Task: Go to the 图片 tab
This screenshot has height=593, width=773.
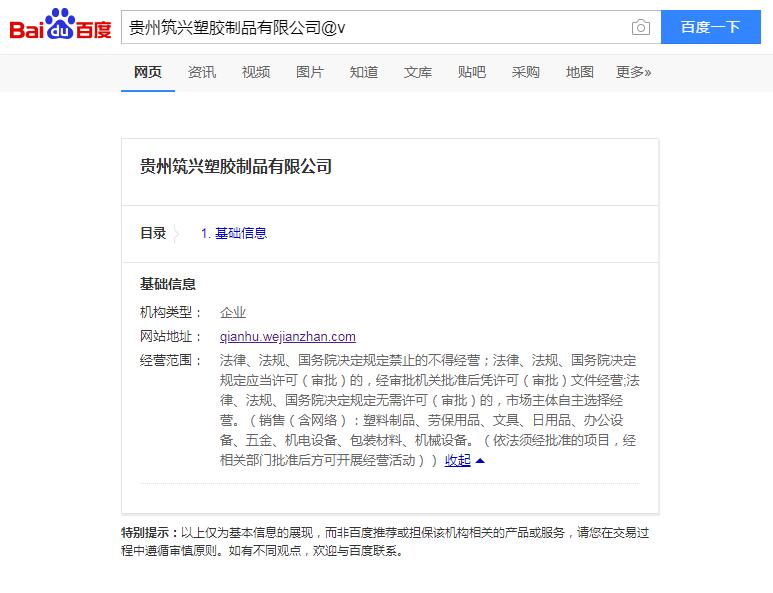Action: click(x=310, y=72)
